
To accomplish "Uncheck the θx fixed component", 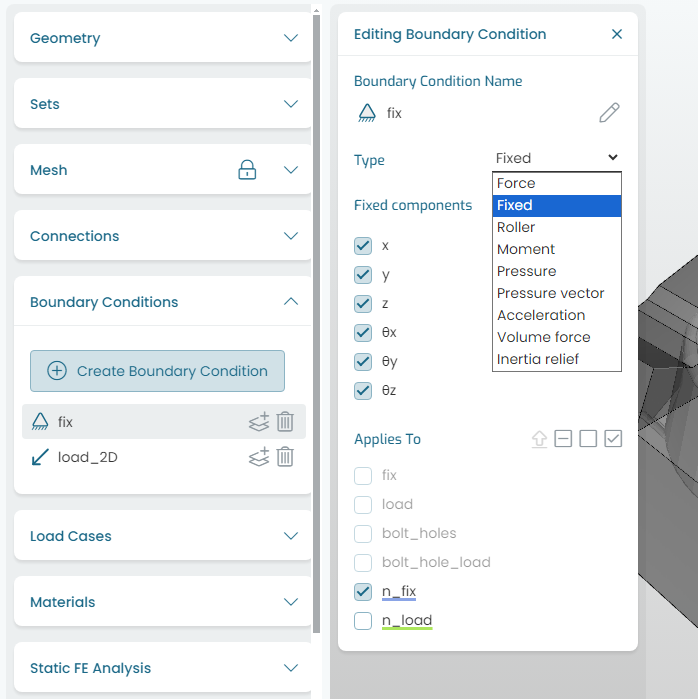I will (363, 333).
